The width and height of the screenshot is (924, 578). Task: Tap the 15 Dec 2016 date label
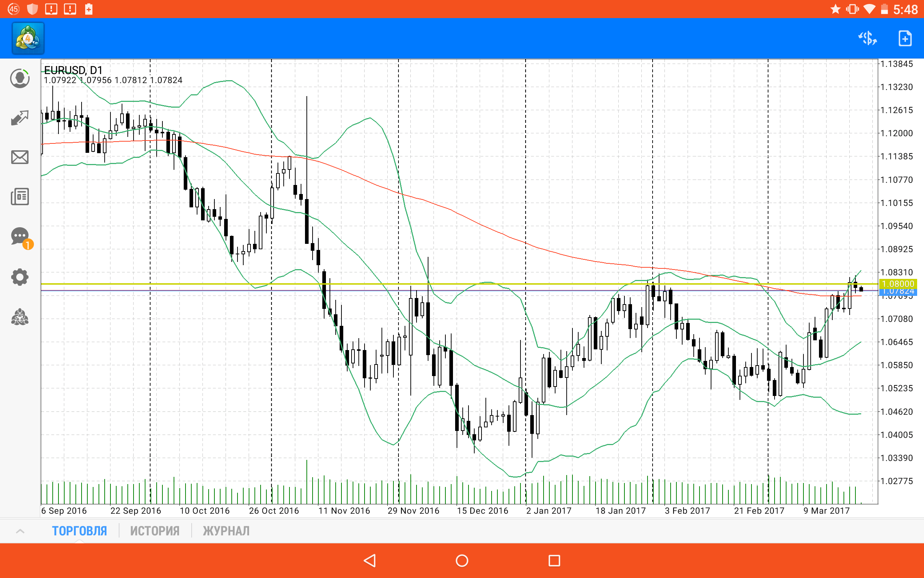pos(483,511)
